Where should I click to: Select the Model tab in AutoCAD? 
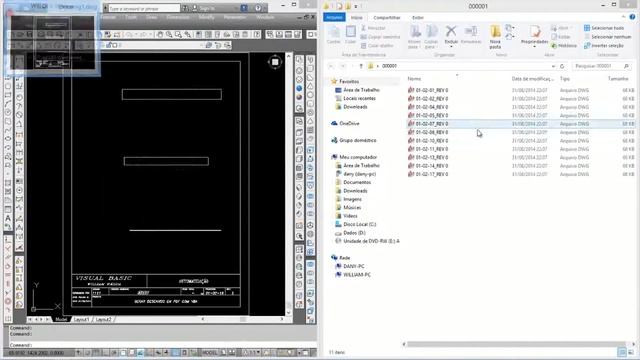pyautogui.click(x=61, y=319)
